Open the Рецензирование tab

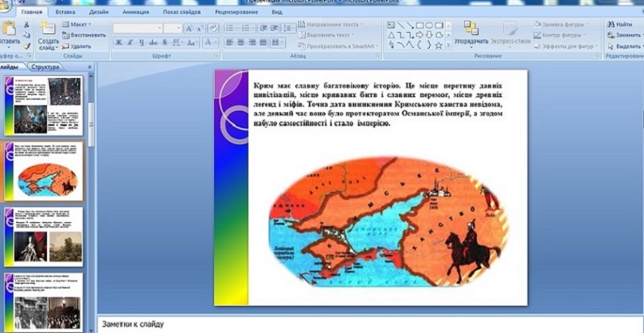click(236, 12)
